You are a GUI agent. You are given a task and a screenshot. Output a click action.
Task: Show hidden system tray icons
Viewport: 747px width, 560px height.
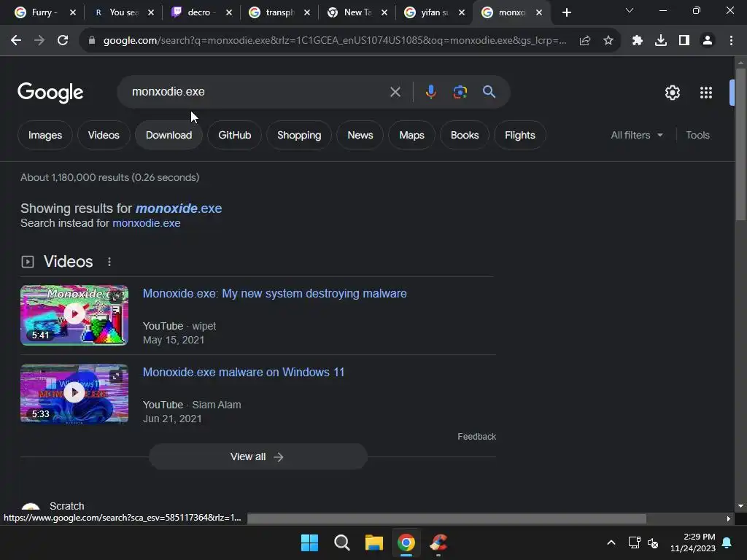click(611, 542)
